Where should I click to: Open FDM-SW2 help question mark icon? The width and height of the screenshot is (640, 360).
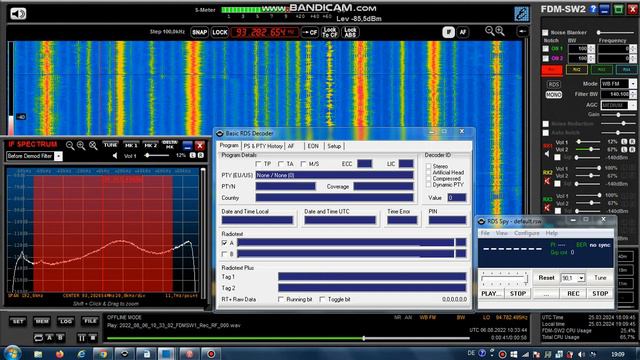click(593, 9)
